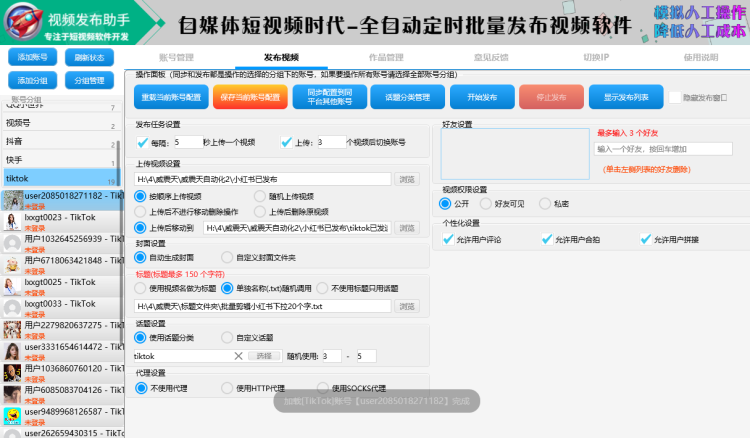Select 使用视频名做为标题 radio
Image resolution: width=750 pixels, height=438 pixels.
point(140,288)
